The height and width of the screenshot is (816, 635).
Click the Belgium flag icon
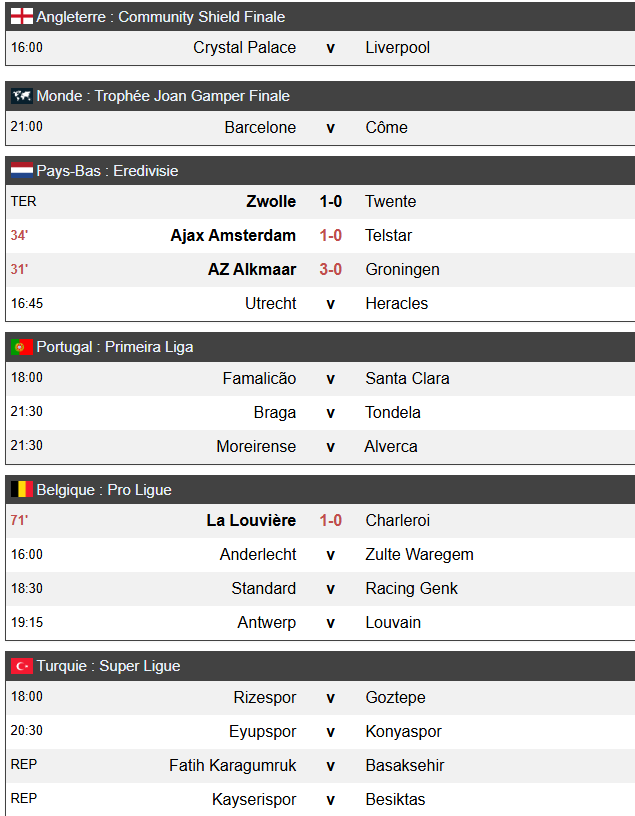tap(22, 490)
